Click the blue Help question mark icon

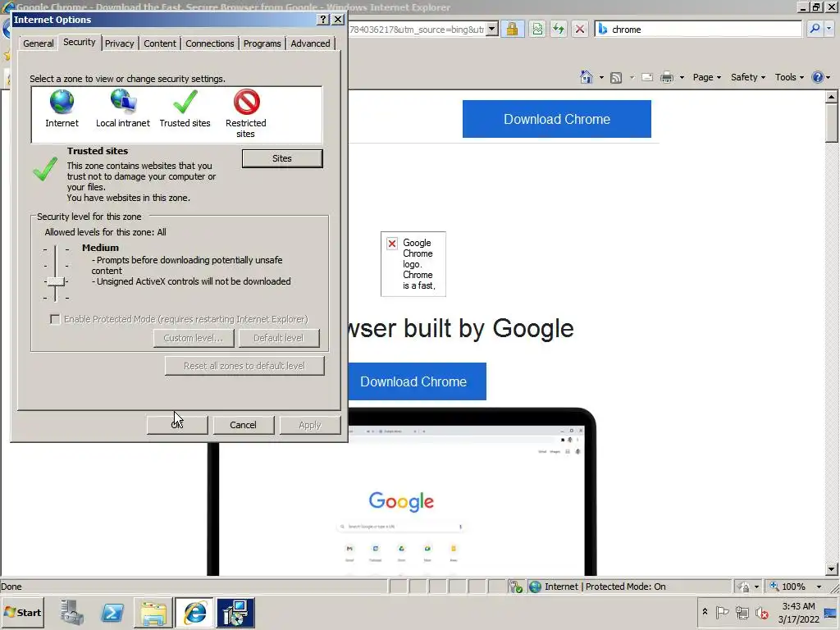point(818,77)
